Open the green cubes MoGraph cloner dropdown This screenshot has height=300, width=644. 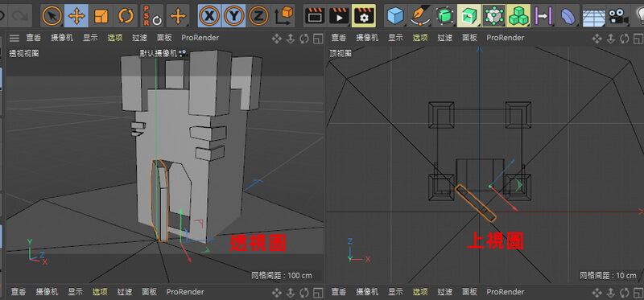tap(518, 15)
